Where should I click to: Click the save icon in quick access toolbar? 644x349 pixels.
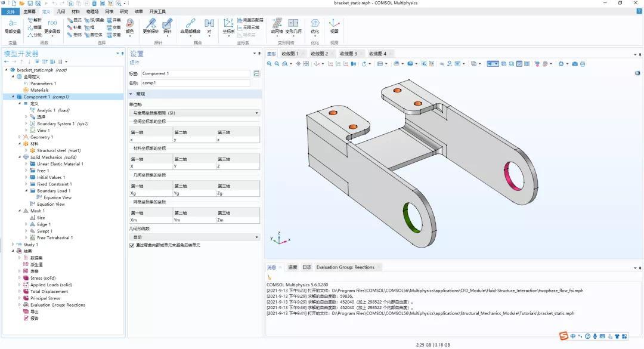point(30,4)
